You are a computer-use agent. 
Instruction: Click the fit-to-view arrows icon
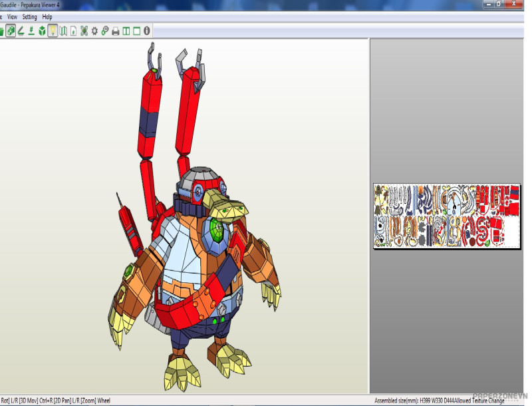tap(84, 31)
